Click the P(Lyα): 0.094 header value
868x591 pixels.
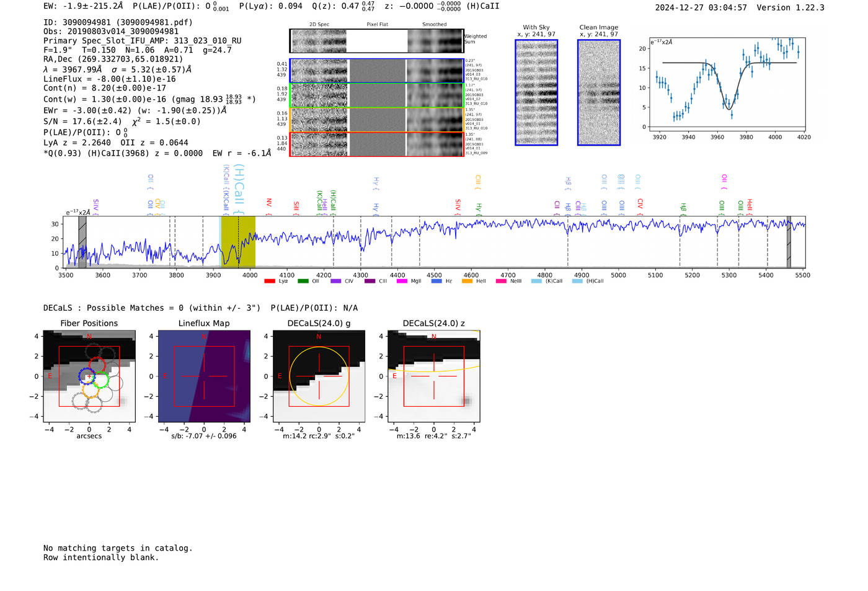[271, 6]
